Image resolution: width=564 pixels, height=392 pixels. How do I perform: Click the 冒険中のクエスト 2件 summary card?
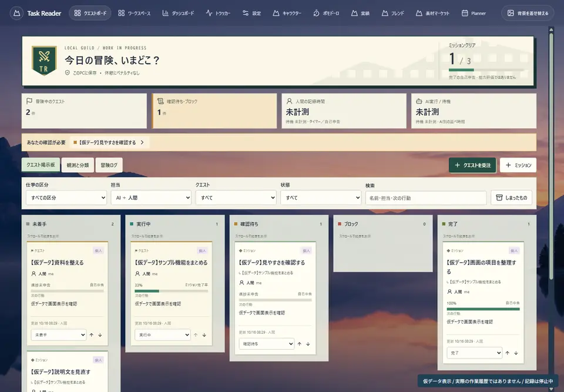coord(84,111)
